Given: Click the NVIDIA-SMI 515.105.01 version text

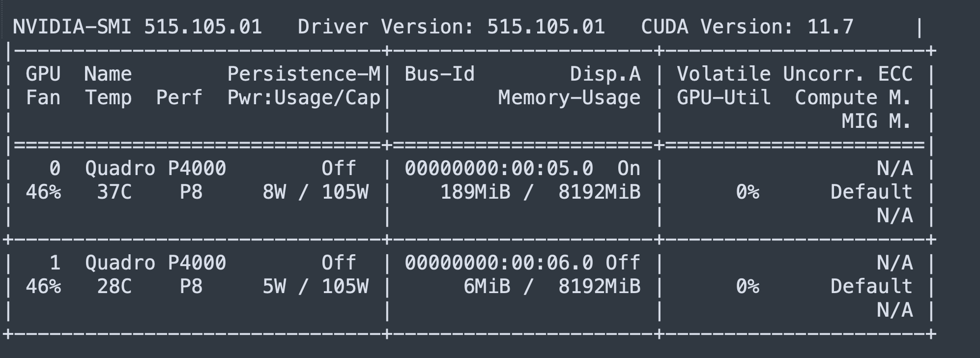Looking at the screenshot, I should [137, 27].
